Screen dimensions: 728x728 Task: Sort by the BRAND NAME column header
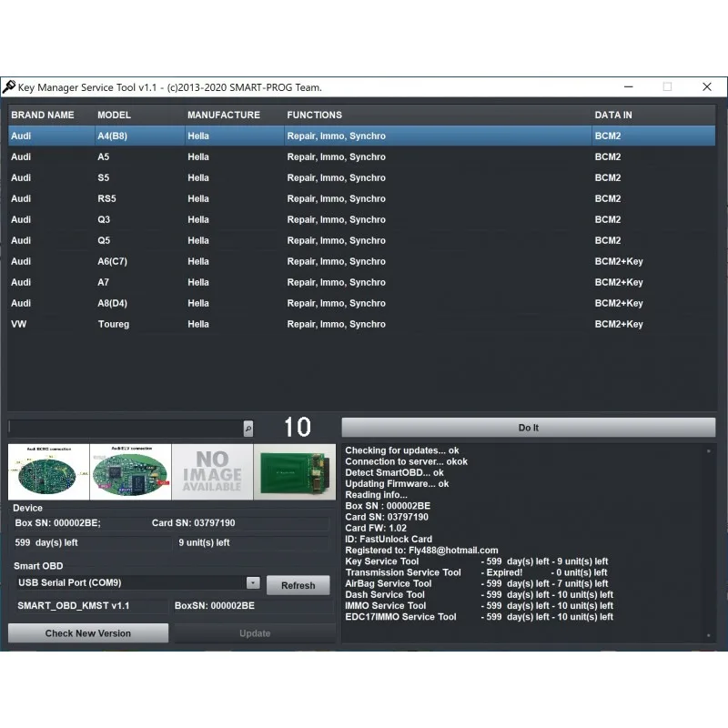point(43,116)
